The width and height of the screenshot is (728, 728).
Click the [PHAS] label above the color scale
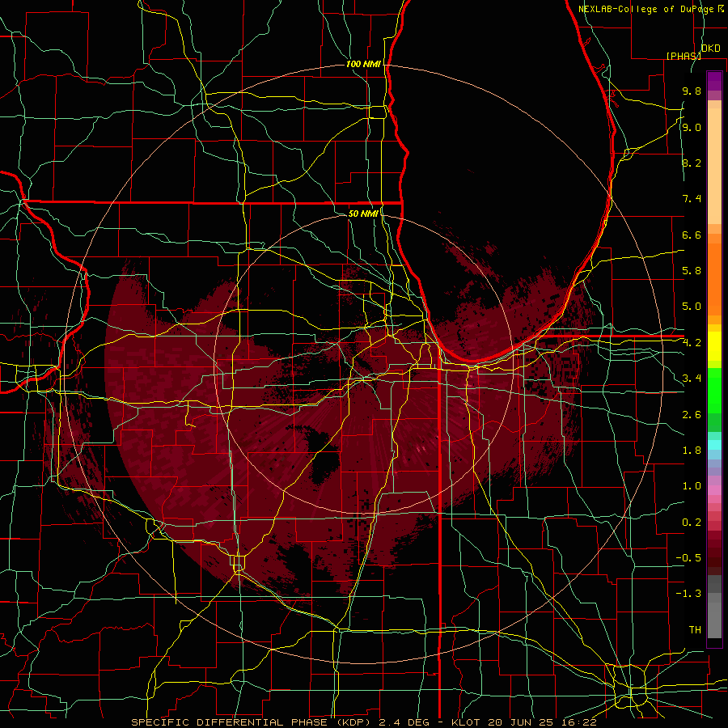coord(683,56)
